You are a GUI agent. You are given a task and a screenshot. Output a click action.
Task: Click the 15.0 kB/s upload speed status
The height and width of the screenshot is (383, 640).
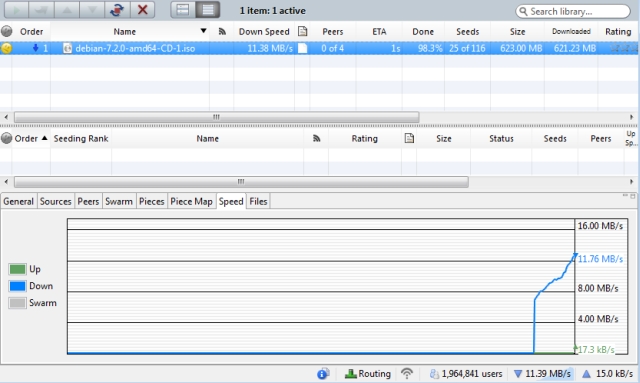click(x=607, y=374)
